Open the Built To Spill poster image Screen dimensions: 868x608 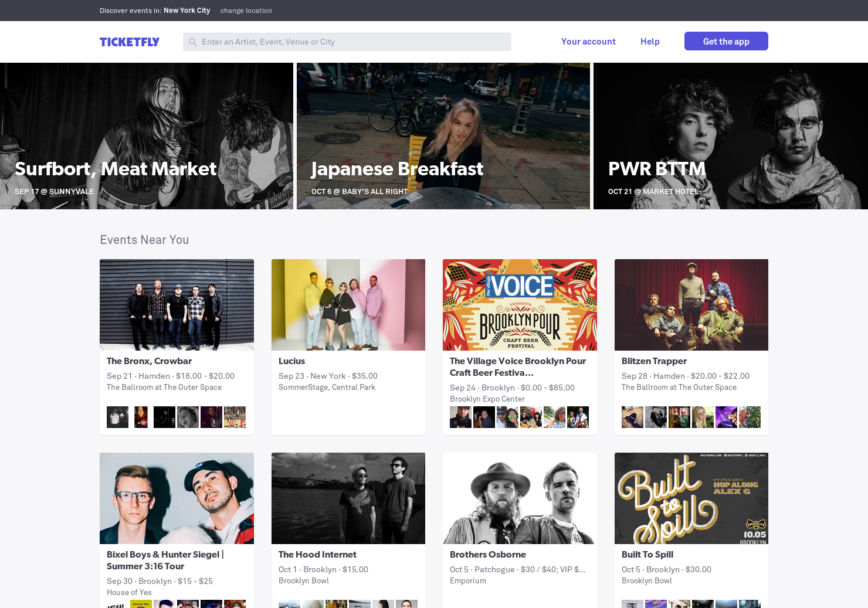(691, 498)
